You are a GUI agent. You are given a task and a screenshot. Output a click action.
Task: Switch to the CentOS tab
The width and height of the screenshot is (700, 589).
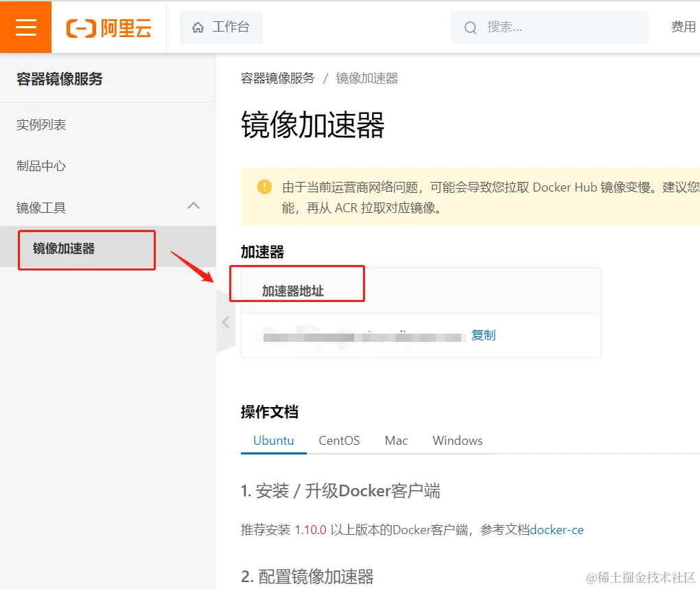point(339,441)
